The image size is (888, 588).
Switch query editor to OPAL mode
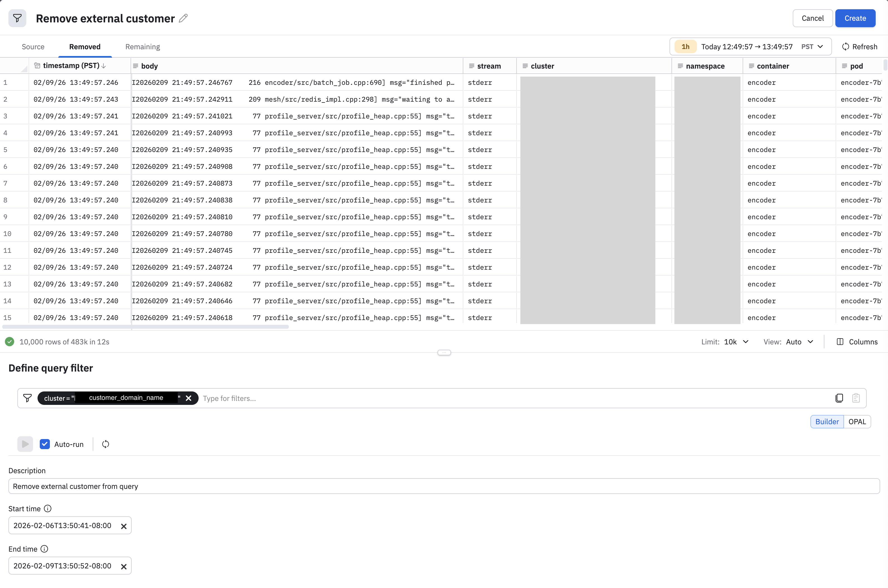(x=857, y=421)
